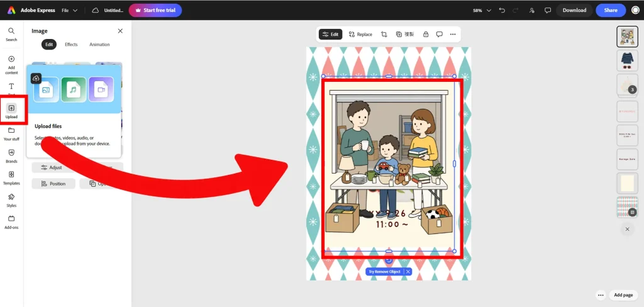Click Try Remove Object suggestion

pyautogui.click(x=384, y=272)
